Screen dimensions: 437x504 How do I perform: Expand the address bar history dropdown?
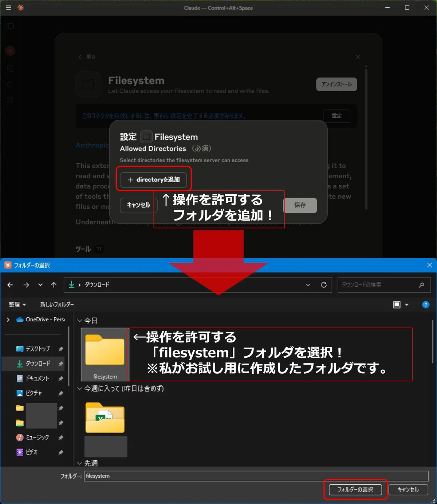pyautogui.click(x=308, y=285)
